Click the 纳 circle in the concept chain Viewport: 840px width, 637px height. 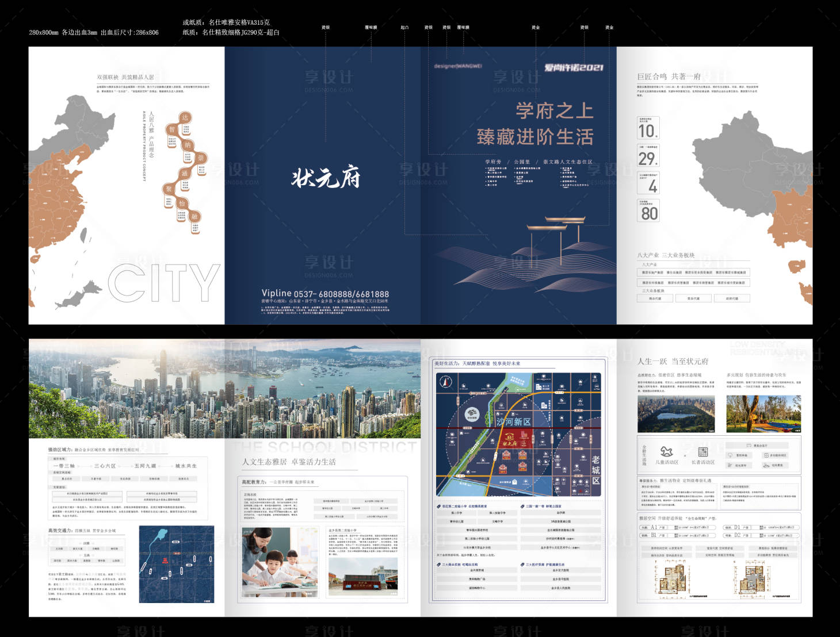point(187,145)
